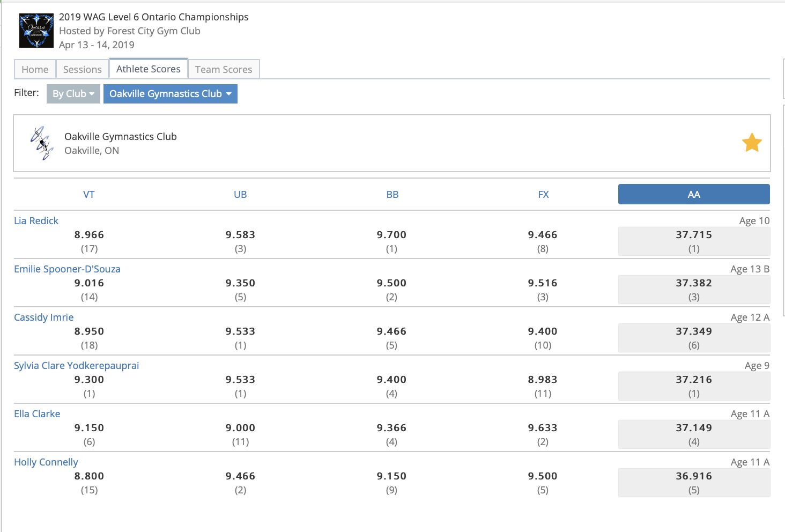The width and height of the screenshot is (785, 532).
Task: Click Lia Redick's beam score 9.700
Action: tap(391, 235)
